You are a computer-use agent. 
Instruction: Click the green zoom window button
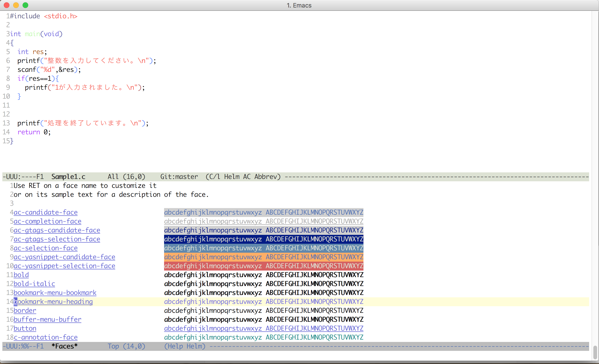pos(25,5)
